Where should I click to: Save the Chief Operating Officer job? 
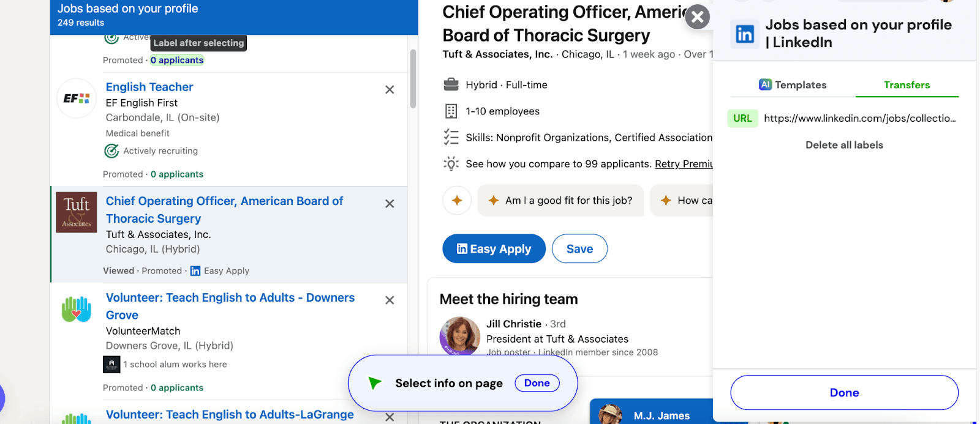point(579,249)
